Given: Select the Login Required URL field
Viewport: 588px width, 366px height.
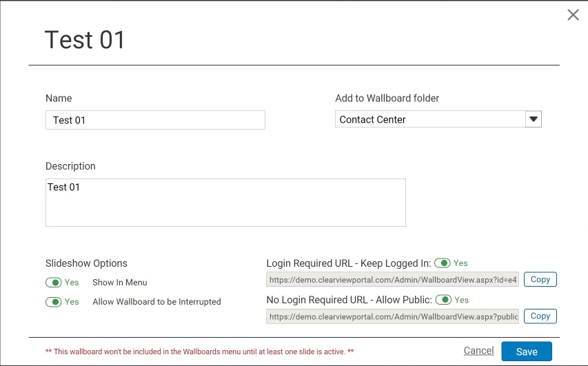Looking at the screenshot, I should [393, 280].
